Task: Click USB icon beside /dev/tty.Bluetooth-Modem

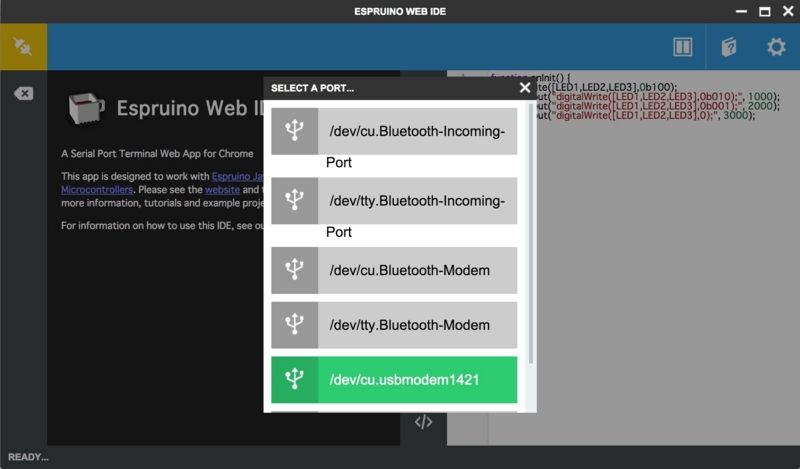Action: click(x=294, y=325)
